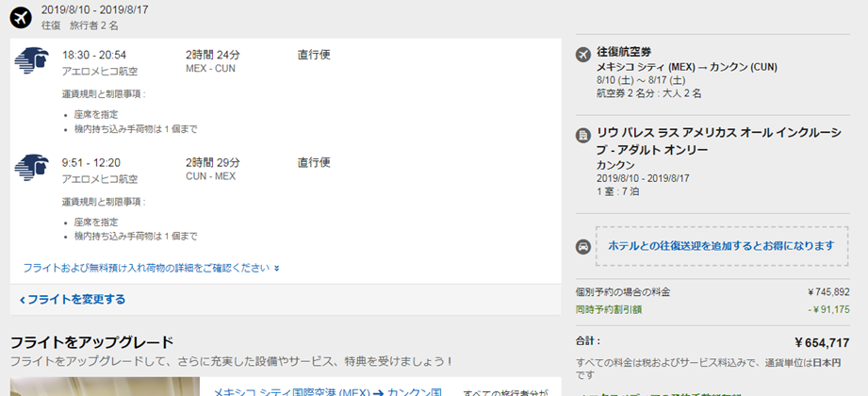Click the 2時間 29分 duration text
Image resolution: width=868 pixels, height=396 pixels.
click(x=213, y=163)
